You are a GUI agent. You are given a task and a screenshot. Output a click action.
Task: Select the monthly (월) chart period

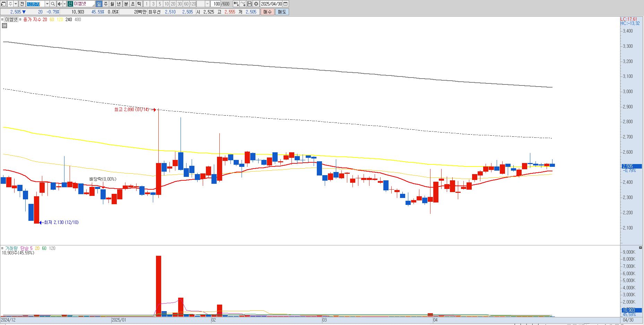point(112,4)
